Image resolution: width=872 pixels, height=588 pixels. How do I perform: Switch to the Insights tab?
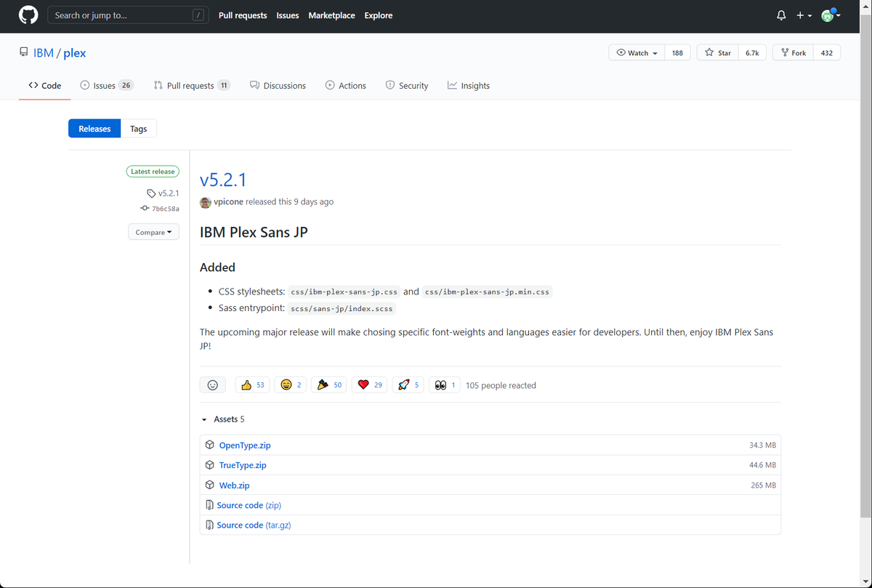[469, 86]
